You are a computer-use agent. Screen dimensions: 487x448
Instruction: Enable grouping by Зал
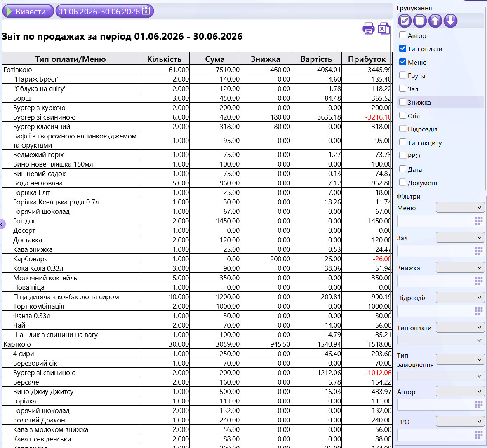click(x=402, y=89)
